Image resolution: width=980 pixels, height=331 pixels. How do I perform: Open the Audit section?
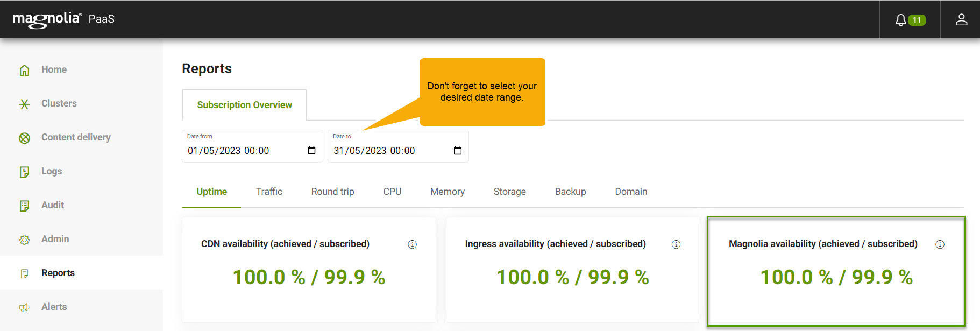[x=53, y=205]
